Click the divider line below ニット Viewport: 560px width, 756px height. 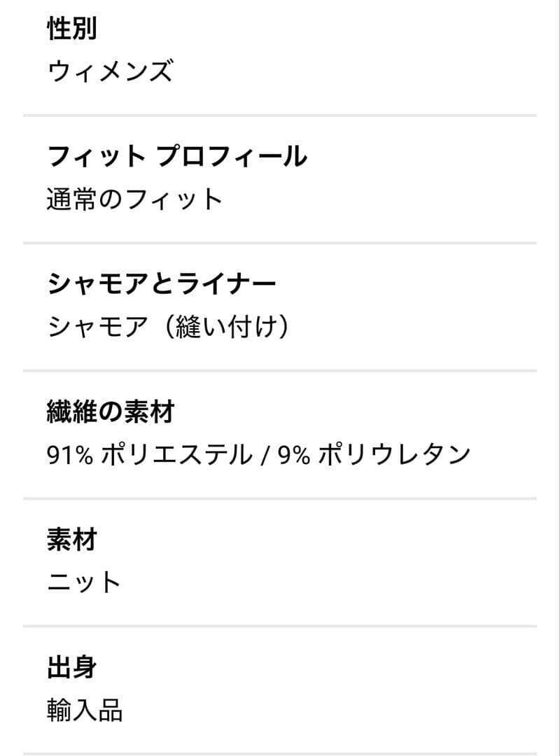pos(280,626)
